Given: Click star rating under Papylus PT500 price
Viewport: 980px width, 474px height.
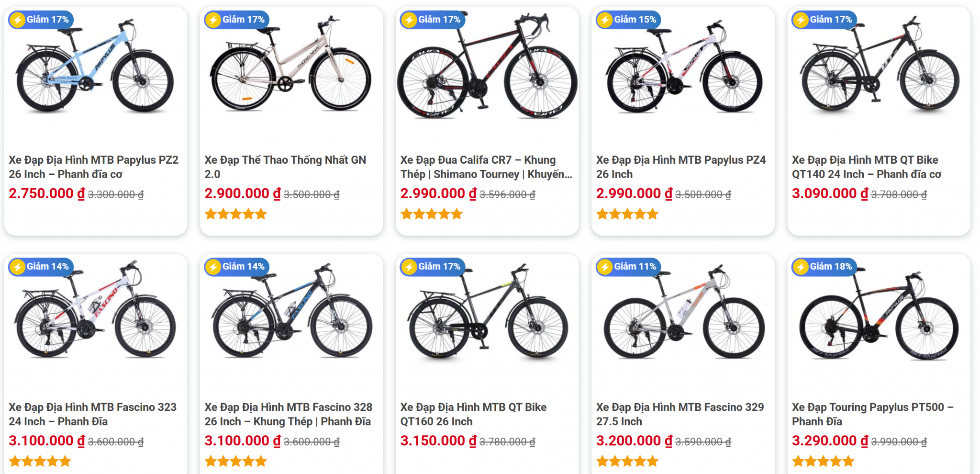Looking at the screenshot, I should point(823,462).
